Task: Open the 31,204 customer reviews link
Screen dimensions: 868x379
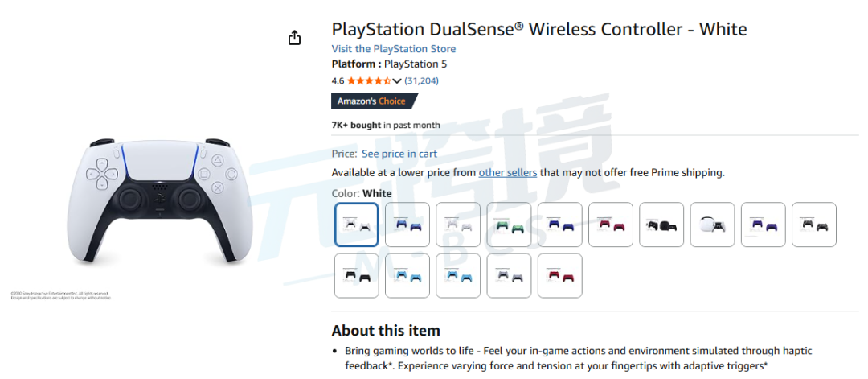Action: tap(421, 81)
